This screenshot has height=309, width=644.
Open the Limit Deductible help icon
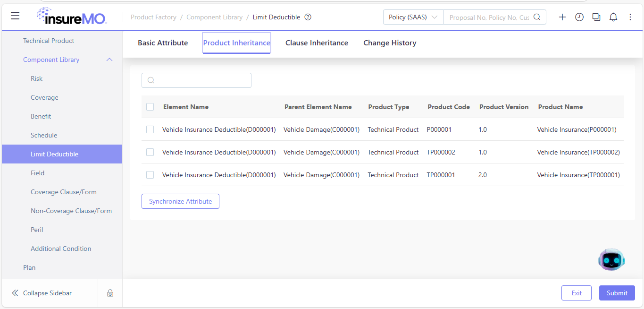308,17
